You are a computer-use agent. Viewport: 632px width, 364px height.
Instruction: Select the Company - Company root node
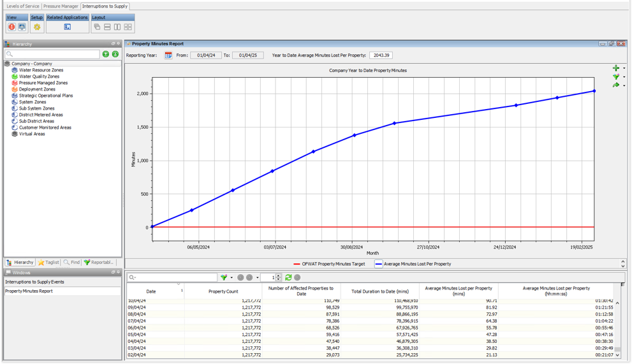(x=31, y=64)
